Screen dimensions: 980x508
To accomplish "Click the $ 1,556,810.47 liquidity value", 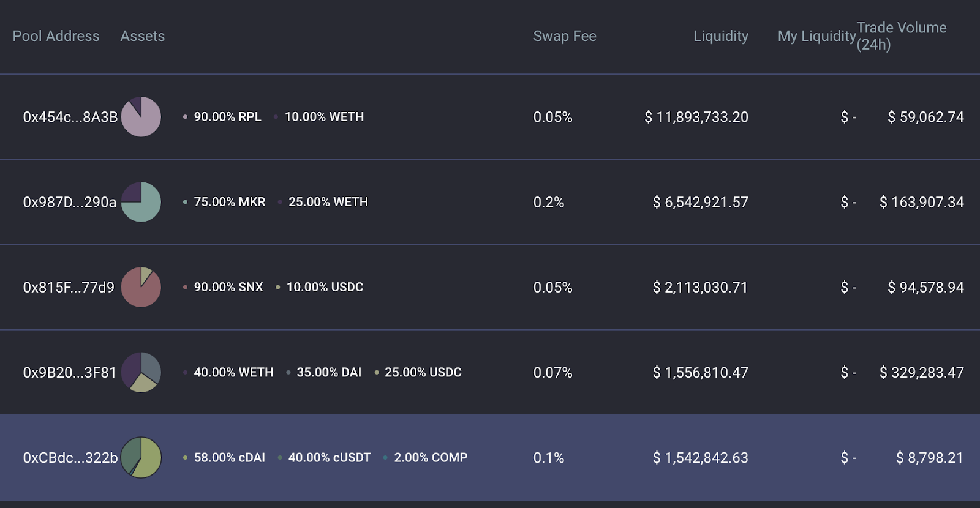I will pos(700,372).
